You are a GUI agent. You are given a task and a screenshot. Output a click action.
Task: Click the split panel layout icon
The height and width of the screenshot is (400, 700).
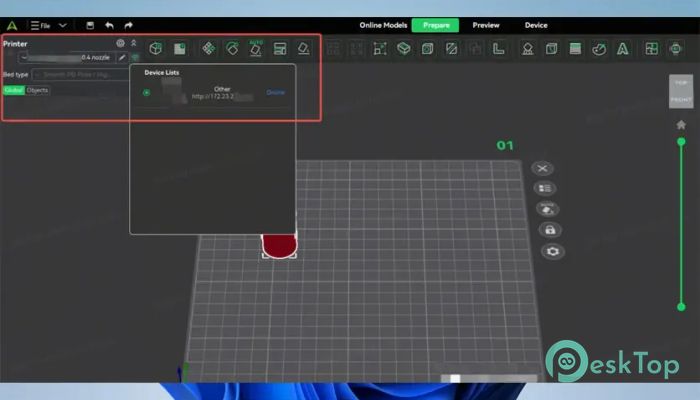[x=280, y=48]
